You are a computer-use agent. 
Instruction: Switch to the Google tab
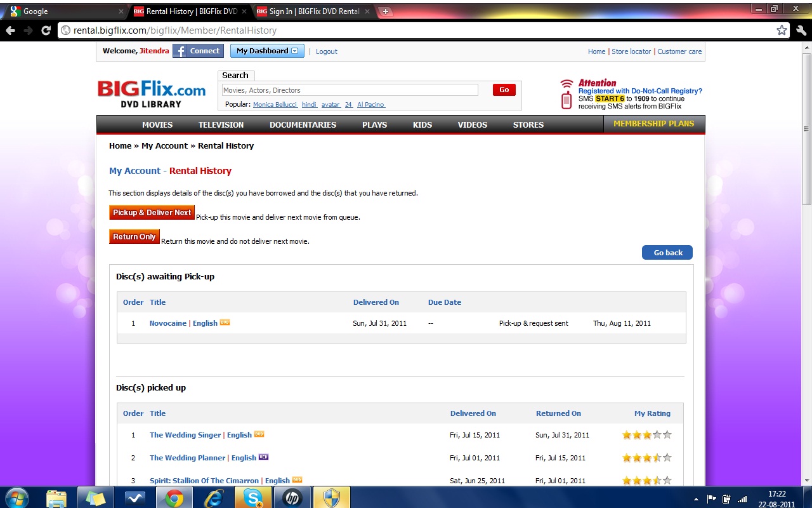point(63,11)
